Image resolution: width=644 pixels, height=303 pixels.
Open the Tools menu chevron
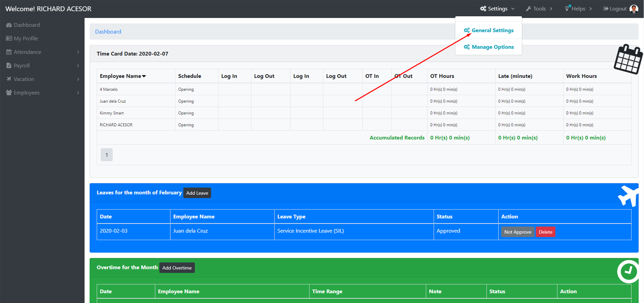click(551, 9)
